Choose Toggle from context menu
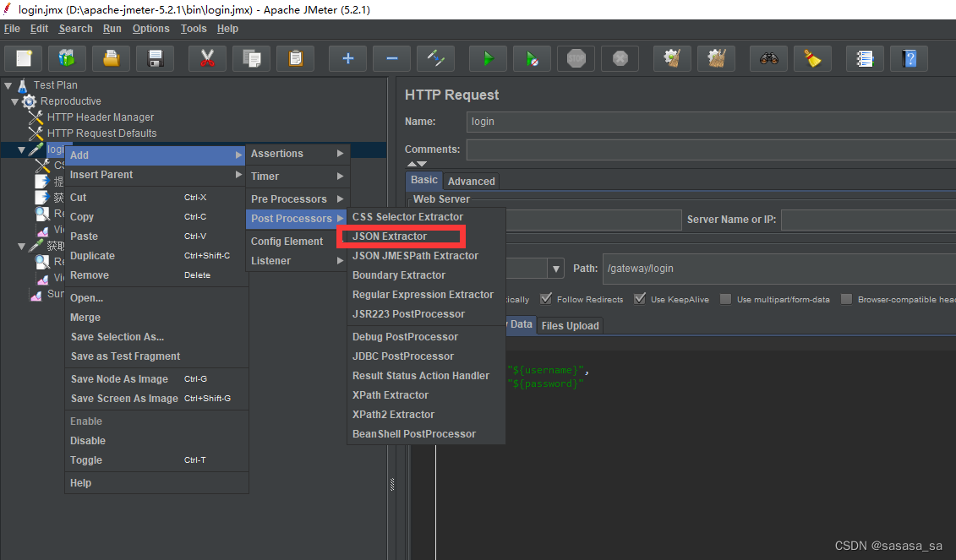956x560 pixels. pos(156,460)
